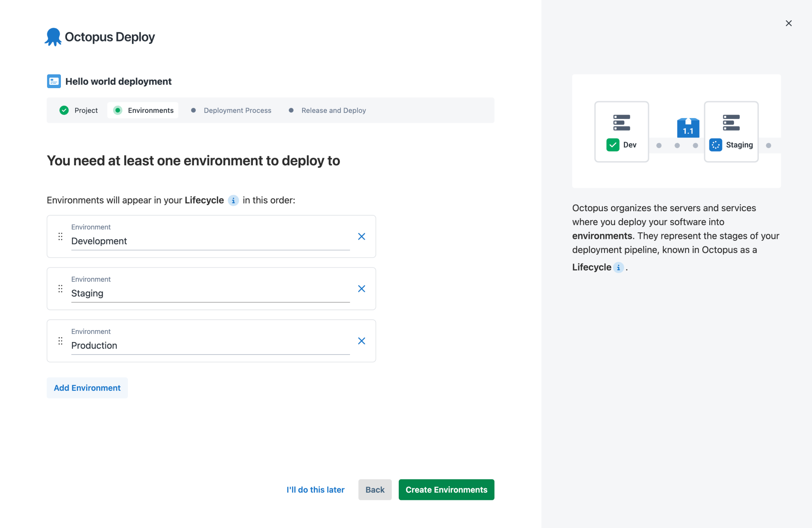This screenshot has height=528, width=812.
Task: Open the Lifecycle info icon in the side panel
Action: [x=618, y=268]
